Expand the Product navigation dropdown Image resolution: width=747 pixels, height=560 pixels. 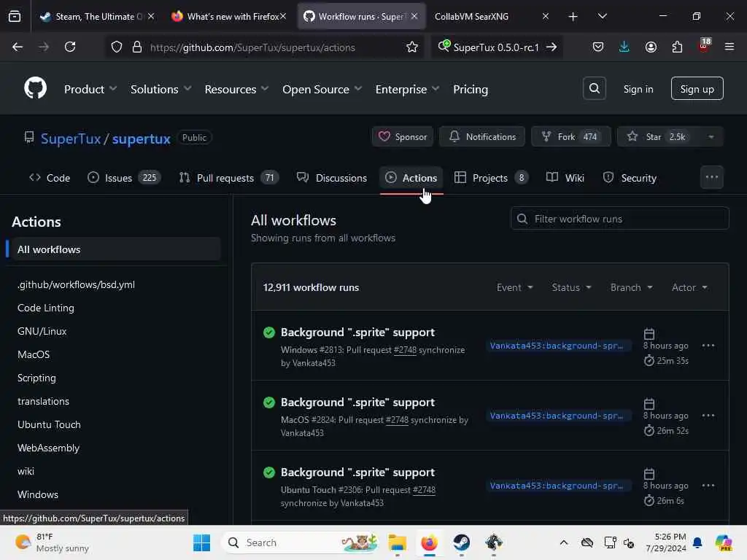[x=90, y=89]
